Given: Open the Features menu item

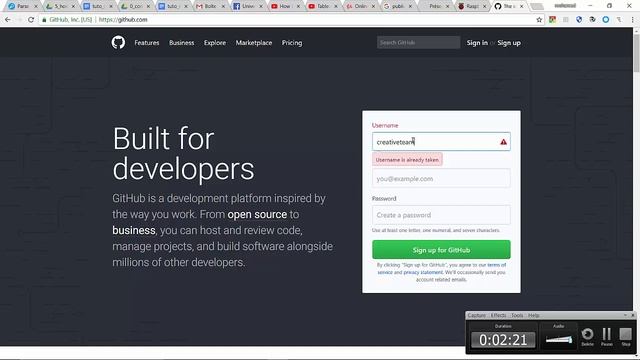Looking at the screenshot, I should pos(147,43).
